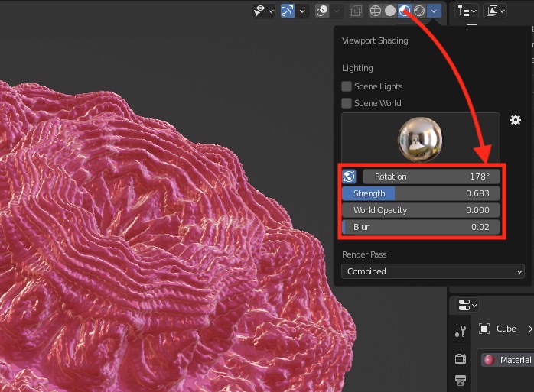Select material preview shading mode
Image resolution: width=534 pixels, height=392 pixels.
pyautogui.click(x=404, y=11)
